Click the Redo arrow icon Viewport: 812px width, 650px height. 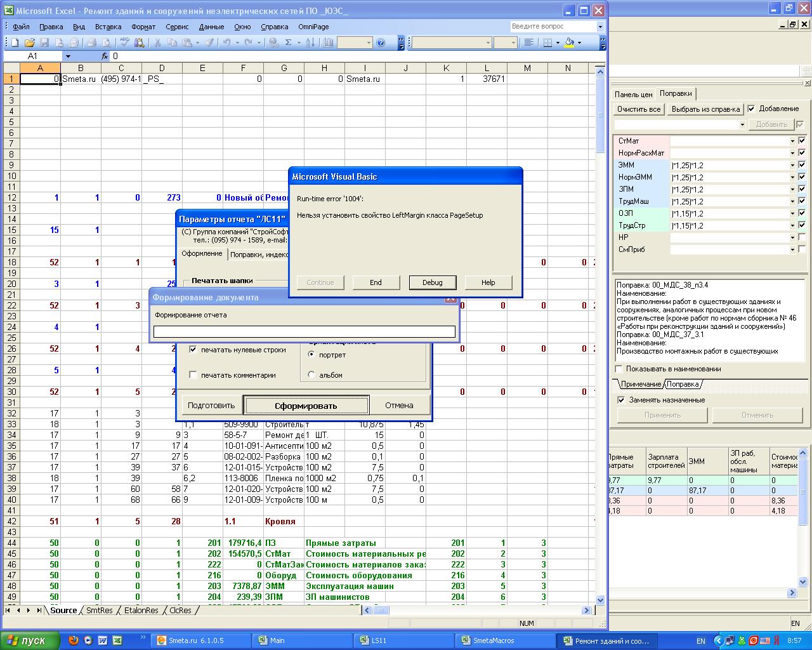[248, 43]
